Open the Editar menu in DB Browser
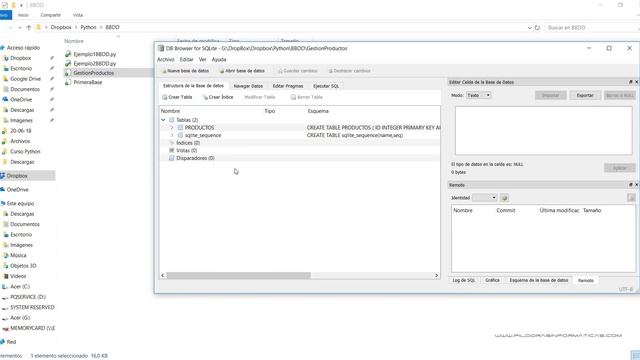The height and width of the screenshot is (360, 640). tap(187, 60)
